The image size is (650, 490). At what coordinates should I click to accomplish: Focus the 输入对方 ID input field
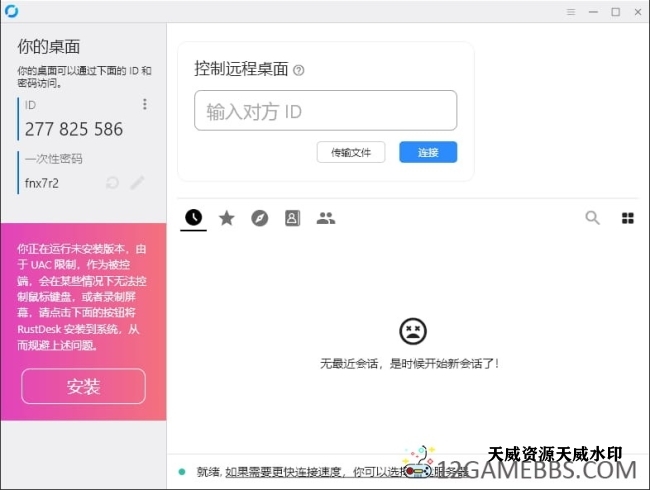[x=325, y=111]
